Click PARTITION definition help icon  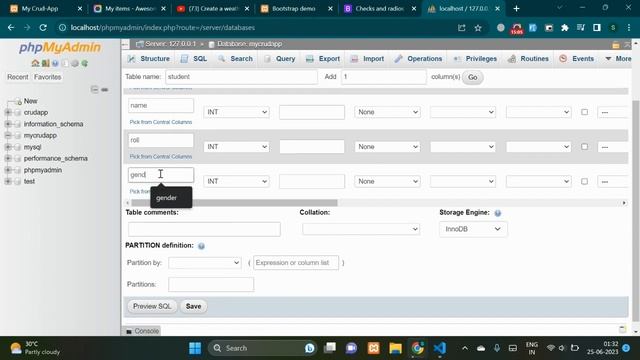click(x=201, y=246)
